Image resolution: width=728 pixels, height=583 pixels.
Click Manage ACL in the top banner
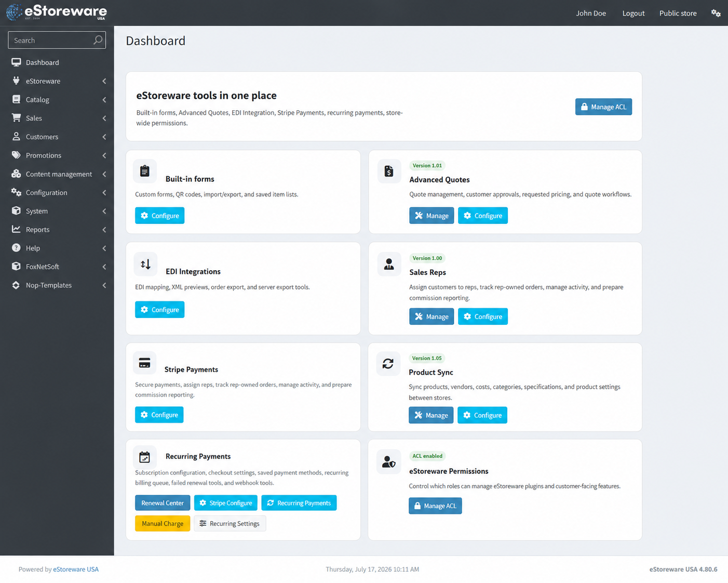click(x=603, y=107)
